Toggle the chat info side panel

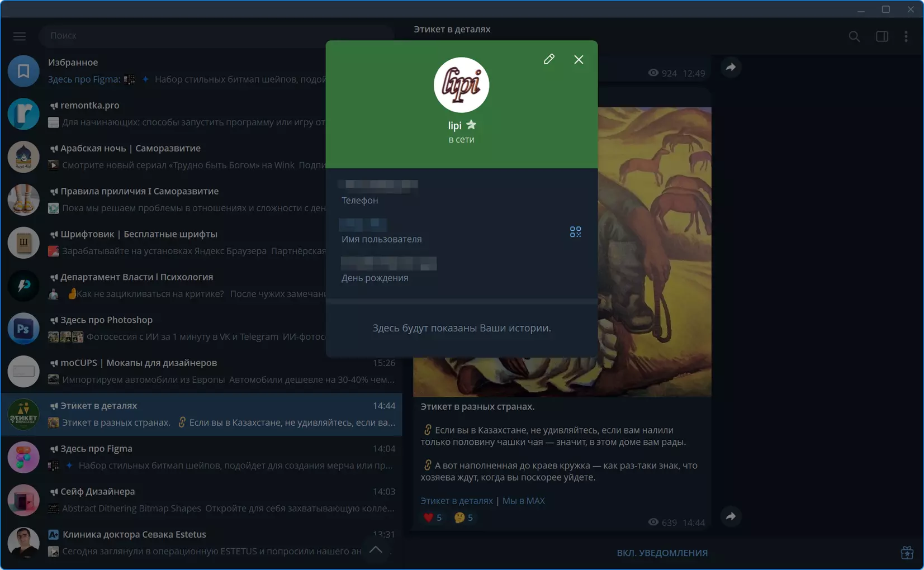point(882,36)
